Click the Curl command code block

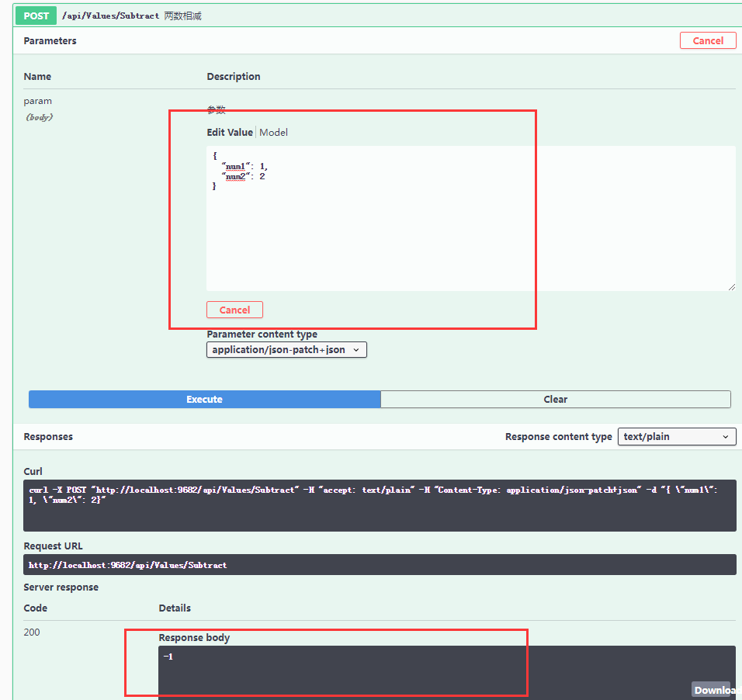pos(380,506)
